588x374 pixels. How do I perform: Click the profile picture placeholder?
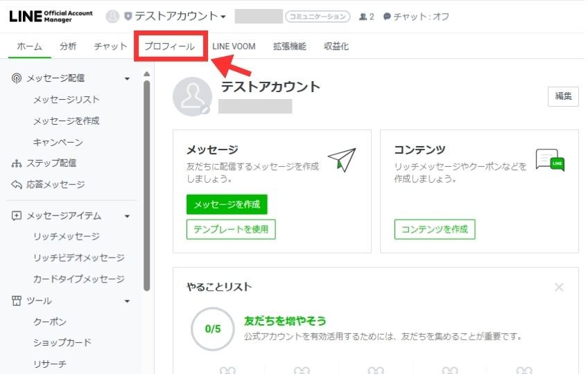[192, 96]
